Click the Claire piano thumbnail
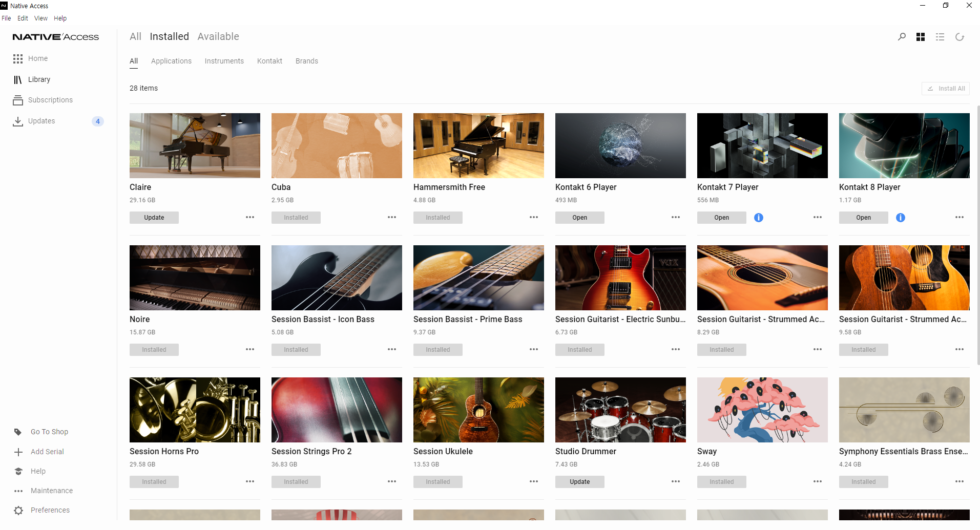Image resolution: width=980 pixels, height=530 pixels. 195,145
